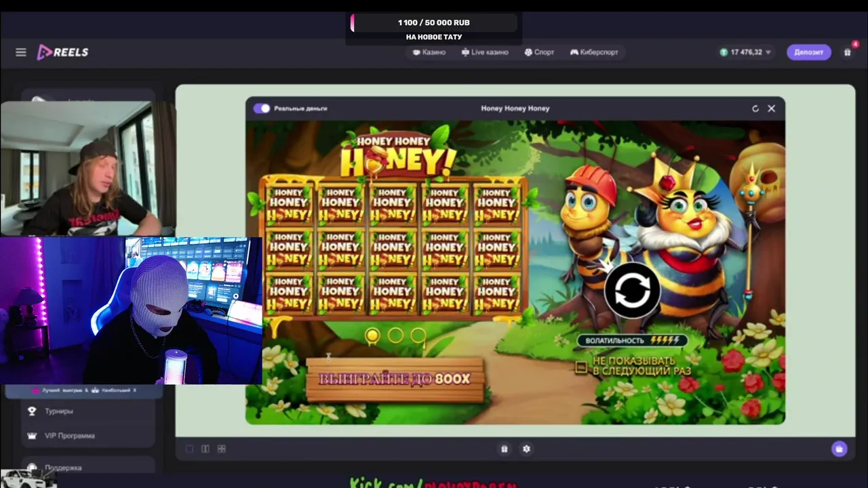Toggle the Реальные деньги switch

262,108
